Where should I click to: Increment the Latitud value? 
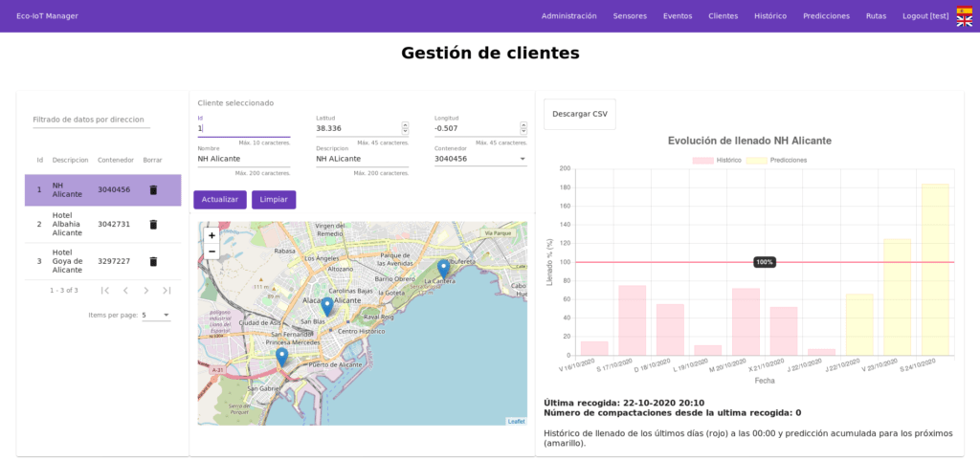[405, 125]
